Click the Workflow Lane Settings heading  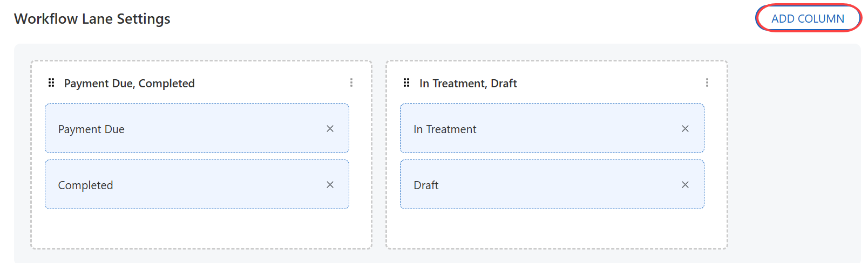[x=92, y=19]
